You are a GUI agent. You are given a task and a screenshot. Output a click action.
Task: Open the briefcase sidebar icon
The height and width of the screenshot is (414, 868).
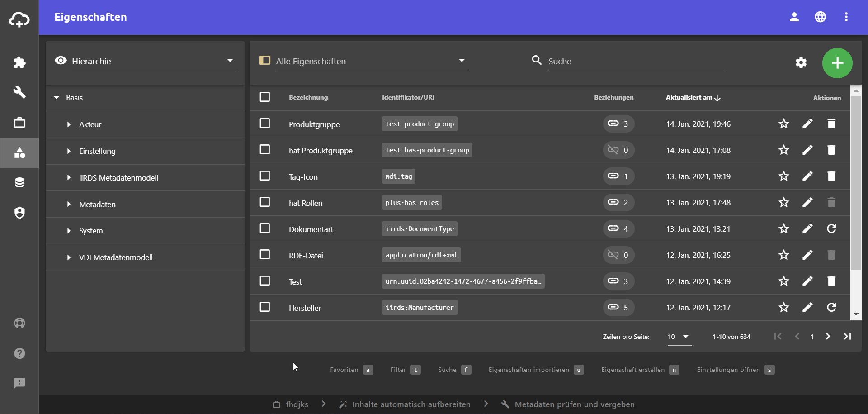(x=19, y=123)
